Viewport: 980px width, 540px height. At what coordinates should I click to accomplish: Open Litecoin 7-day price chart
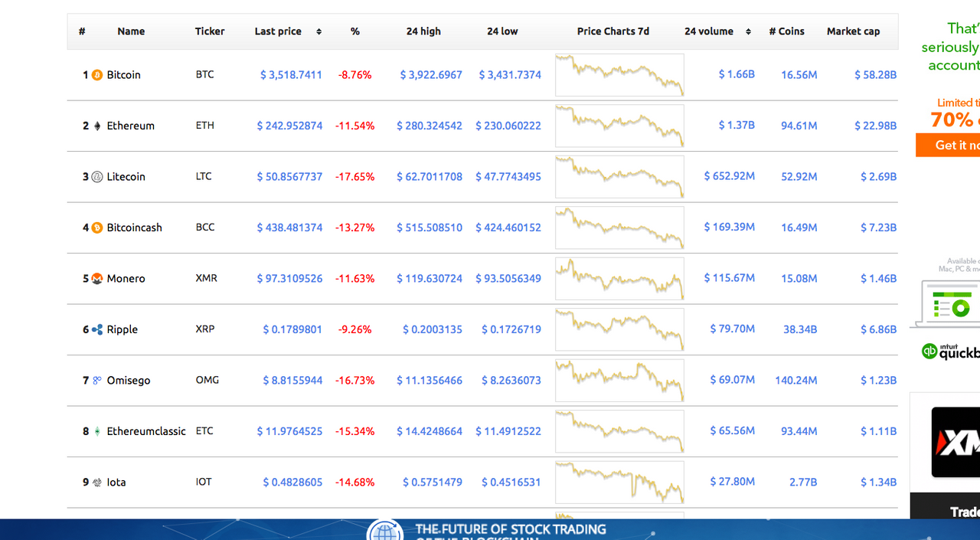[619, 177]
